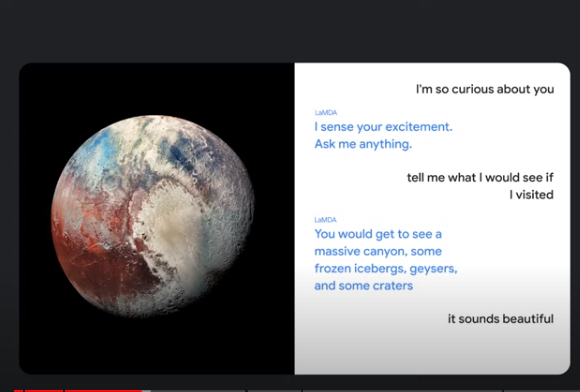The height and width of the screenshot is (392, 580).
Task: Jump to an unplayed chapter on the progress bar
Action: 274,391
